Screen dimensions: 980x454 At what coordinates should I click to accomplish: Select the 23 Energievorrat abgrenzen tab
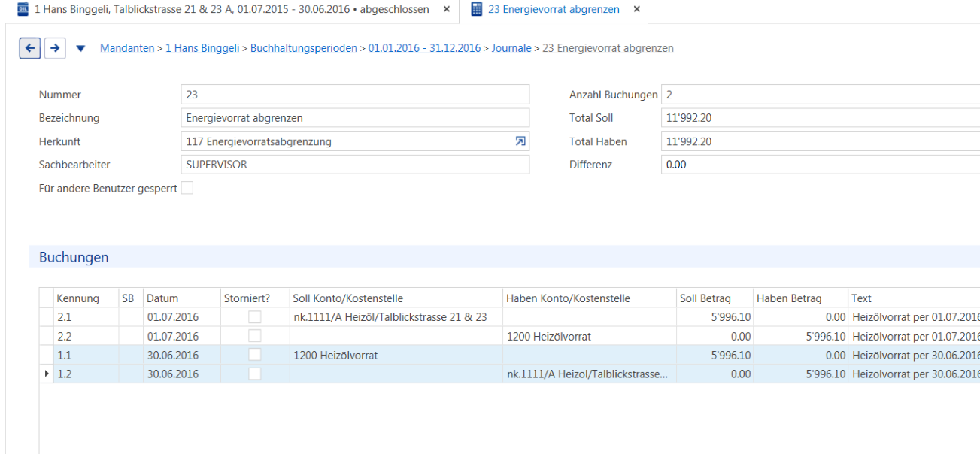coord(554,10)
